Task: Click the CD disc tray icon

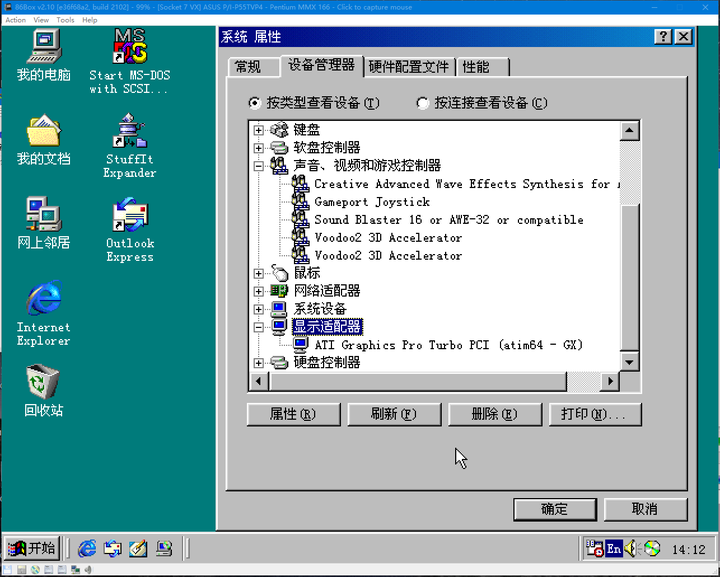Action: pyautogui.click(x=652, y=548)
